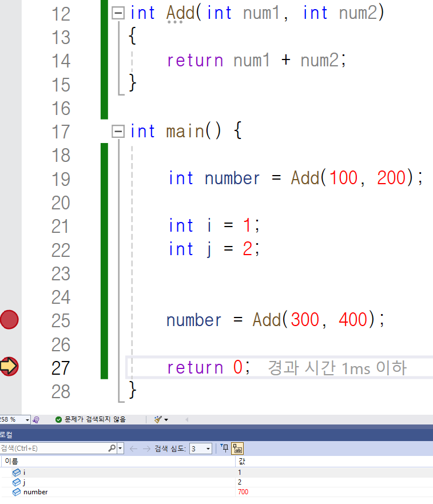The width and height of the screenshot is (433, 504).
Task: Run code cleanup with the broom icon
Action: 158,419
